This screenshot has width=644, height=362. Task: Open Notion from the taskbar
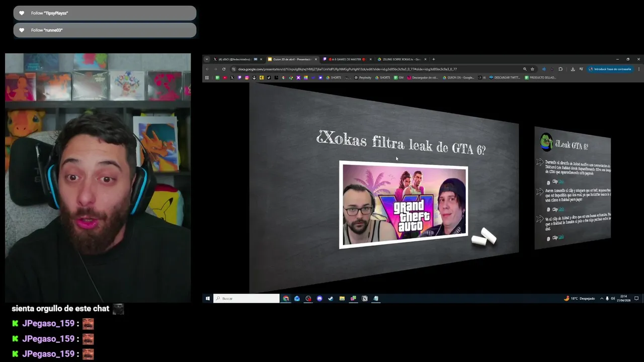tap(365, 299)
